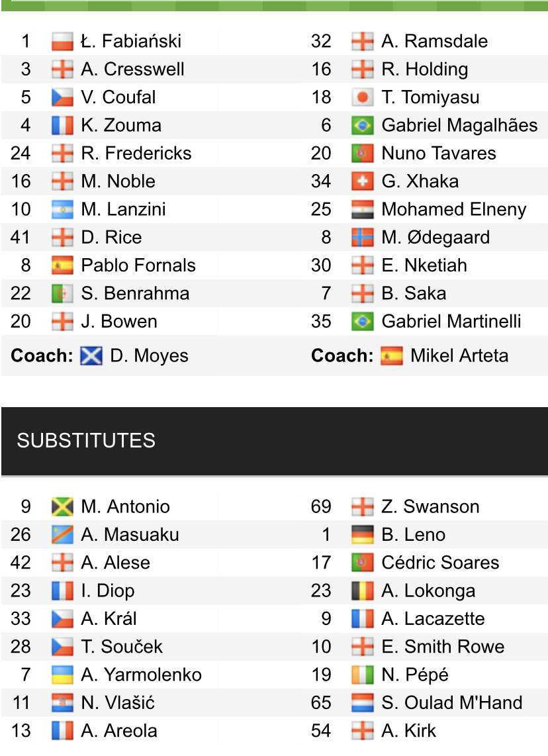Click the Belgium flag next to A. Lokonga
This screenshot has width=548, height=756.
click(x=363, y=591)
